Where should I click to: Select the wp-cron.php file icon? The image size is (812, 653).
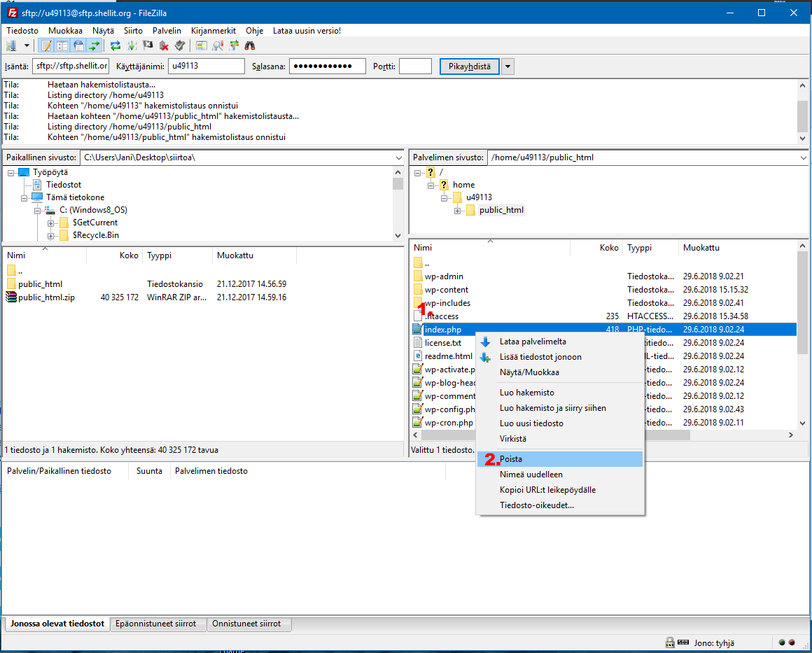click(418, 423)
